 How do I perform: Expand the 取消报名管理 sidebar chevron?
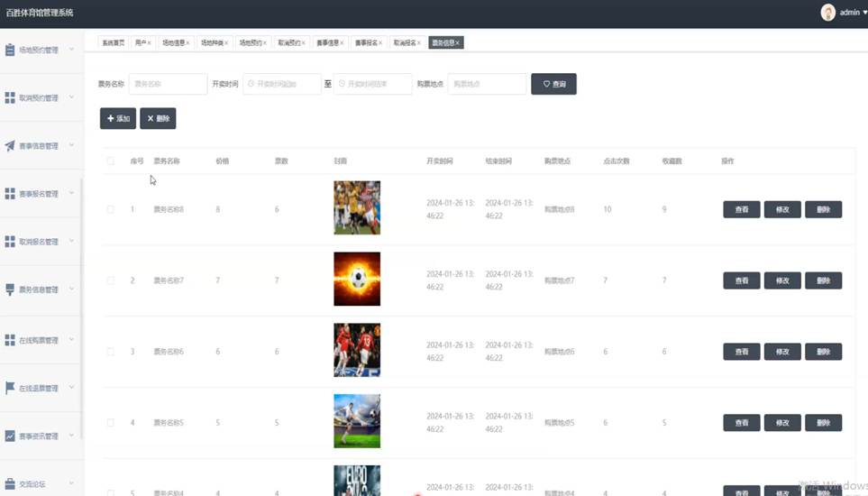pos(71,241)
